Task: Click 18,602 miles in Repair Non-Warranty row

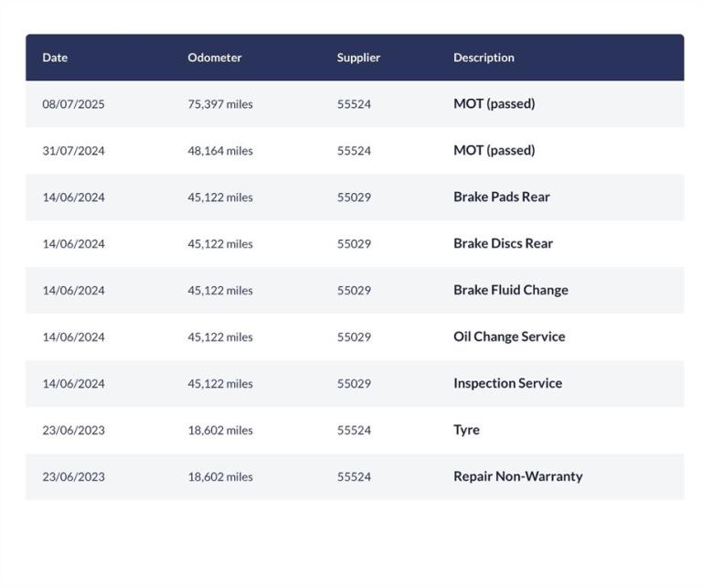Action: click(220, 477)
